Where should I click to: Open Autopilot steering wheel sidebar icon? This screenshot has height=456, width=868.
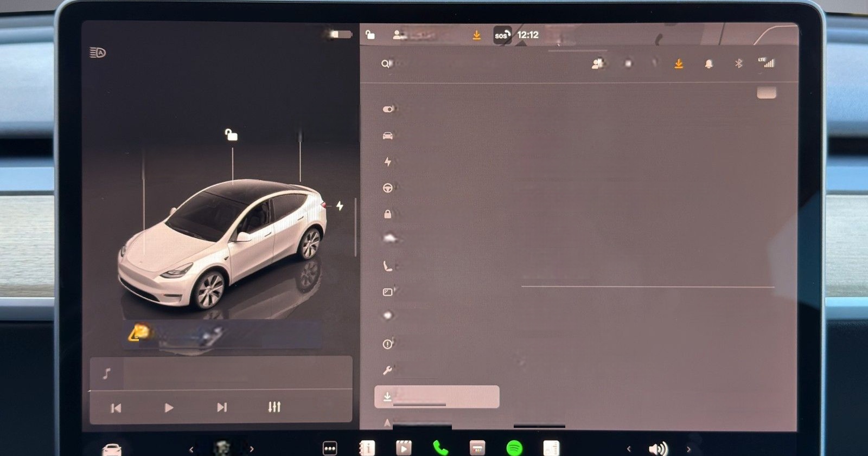pyautogui.click(x=387, y=188)
